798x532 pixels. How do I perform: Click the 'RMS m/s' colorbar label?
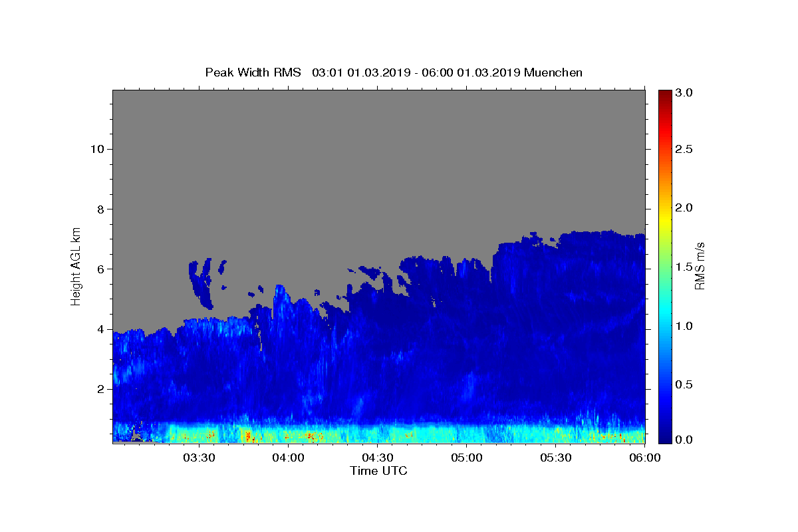pyautogui.click(x=699, y=265)
